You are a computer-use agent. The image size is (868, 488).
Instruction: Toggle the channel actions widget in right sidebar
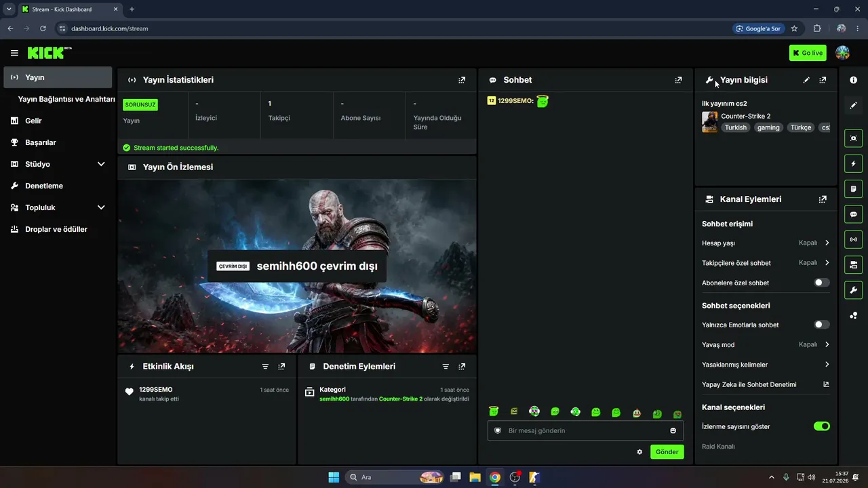[853, 264]
